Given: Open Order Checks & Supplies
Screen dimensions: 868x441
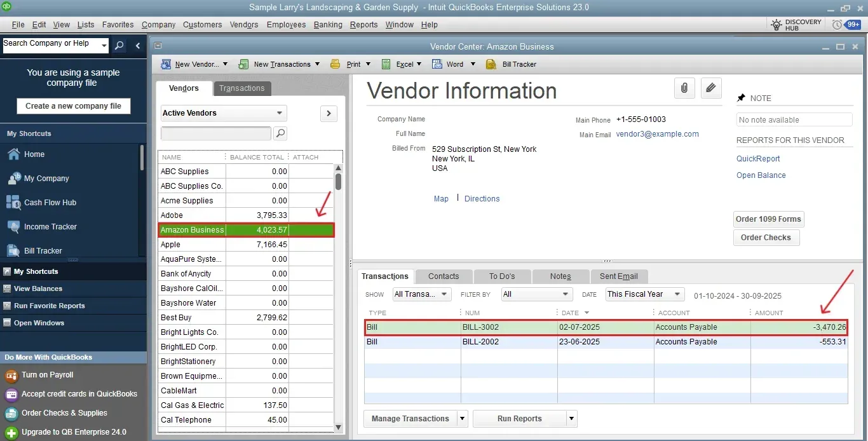Looking at the screenshot, I should click(64, 413).
